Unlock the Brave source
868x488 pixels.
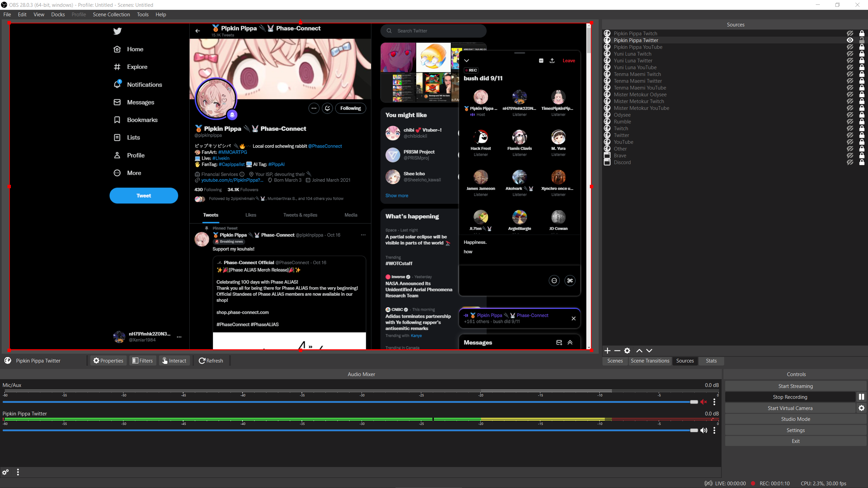(862, 155)
